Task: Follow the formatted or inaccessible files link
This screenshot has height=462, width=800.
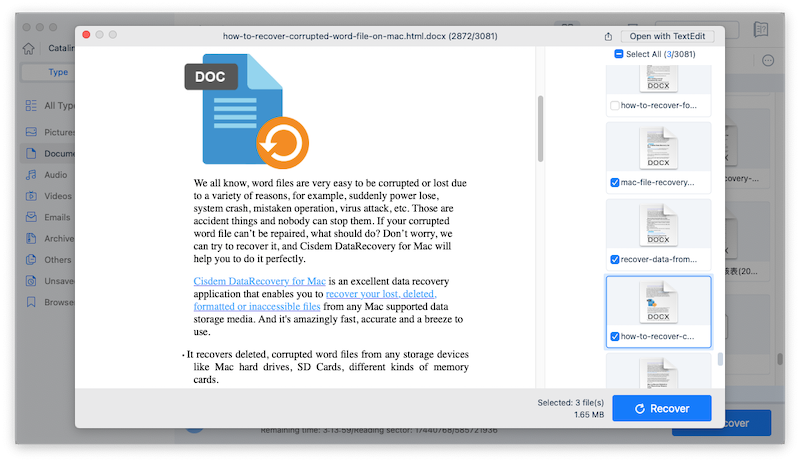Action: pyautogui.click(x=257, y=306)
